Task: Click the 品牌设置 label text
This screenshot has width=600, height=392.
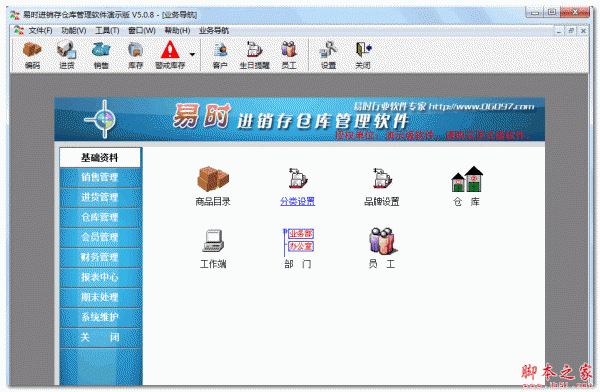Action: pyautogui.click(x=382, y=201)
